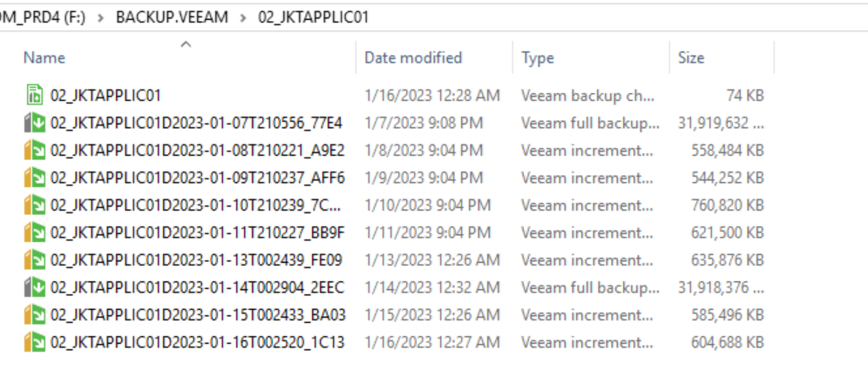Expand the chevron before BACKUP.VEEAM in breadcrumb

pos(101,17)
